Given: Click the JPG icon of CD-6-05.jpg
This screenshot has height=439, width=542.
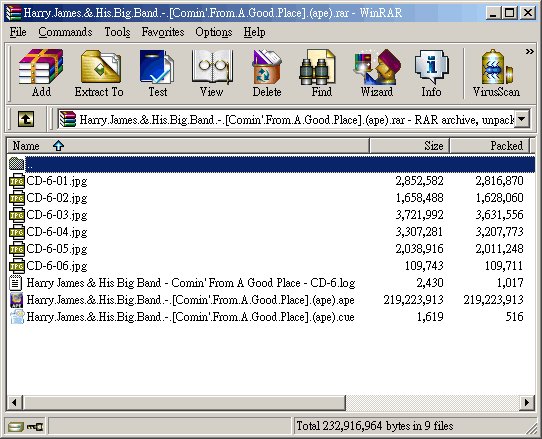Looking at the screenshot, I should [x=17, y=249].
